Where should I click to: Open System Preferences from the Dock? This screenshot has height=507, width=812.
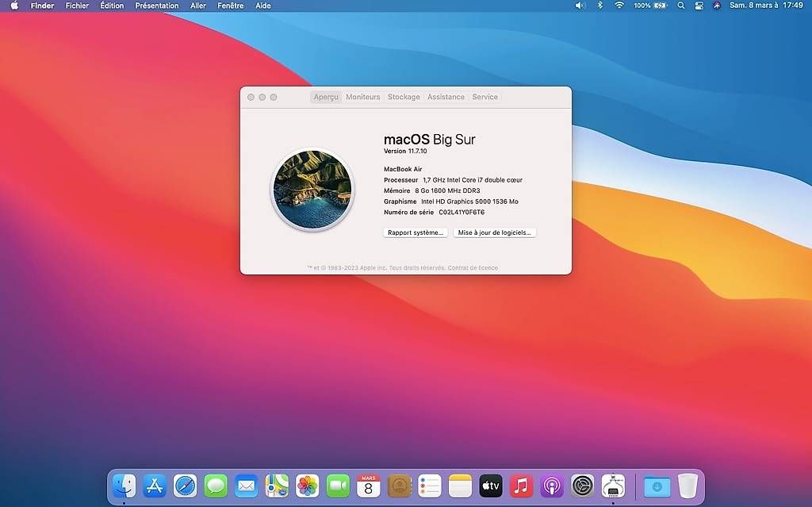pos(582,486)
